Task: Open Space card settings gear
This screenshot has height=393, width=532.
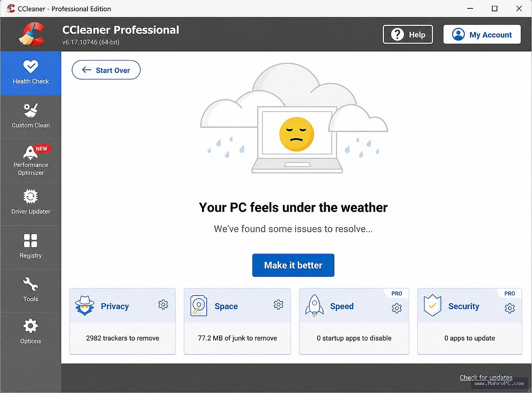Action: (279, 304)
